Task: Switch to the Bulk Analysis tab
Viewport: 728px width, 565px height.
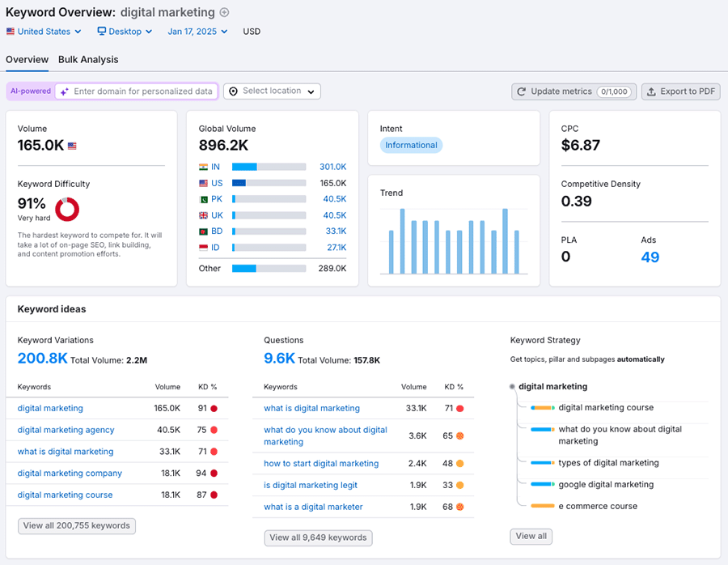Action: [x=88, y=60]
